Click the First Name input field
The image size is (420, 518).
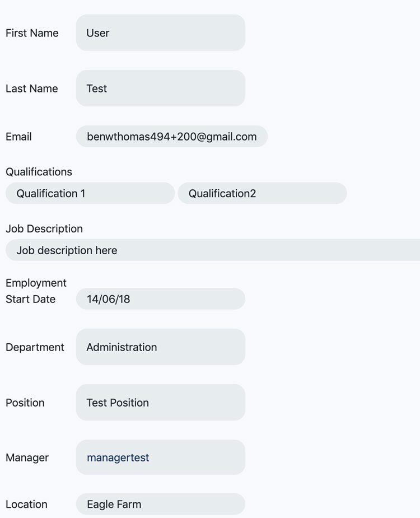pyautogui.click(x=160, y=33)
